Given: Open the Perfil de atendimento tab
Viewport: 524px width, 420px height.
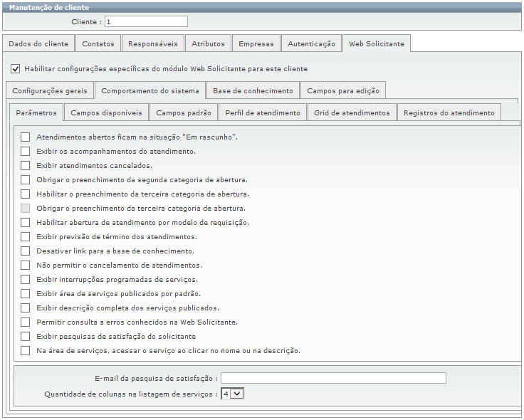Looking at the screenshot, I should pyautogui.click(x=263, y=112).
